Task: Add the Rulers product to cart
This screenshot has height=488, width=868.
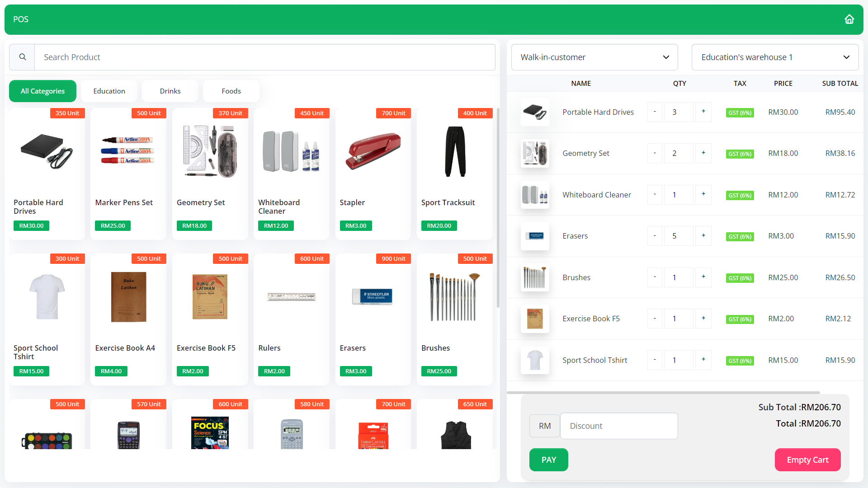Action: (292, 319)
